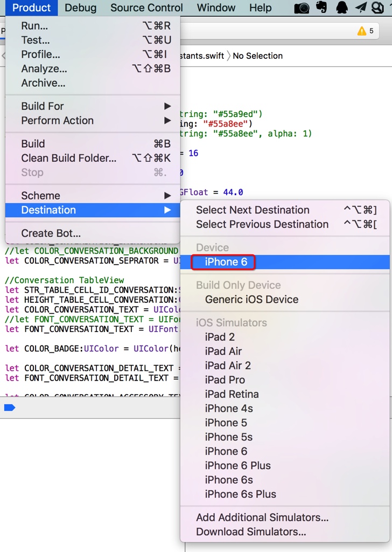
Task: Open the Debug menu
Action: coord(80,8)
